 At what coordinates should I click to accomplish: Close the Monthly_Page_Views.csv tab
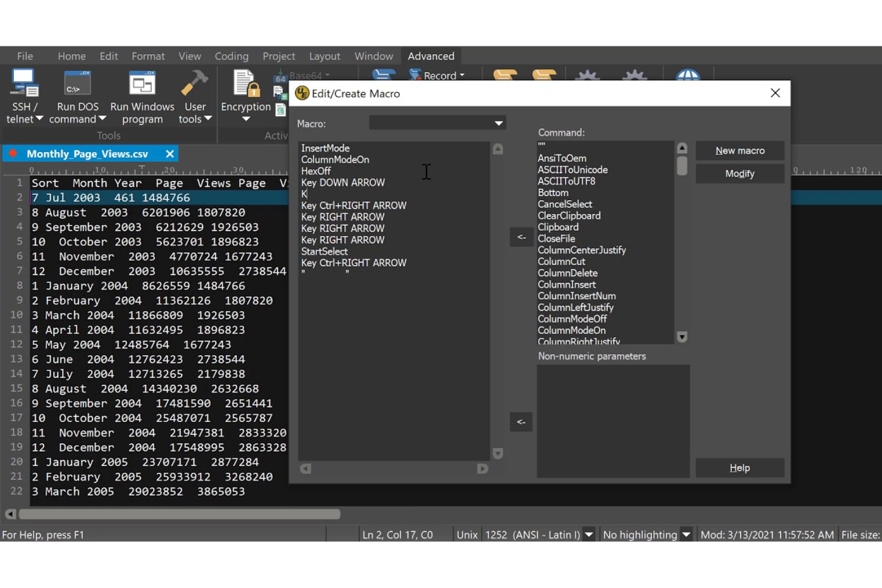coord(169,154)
